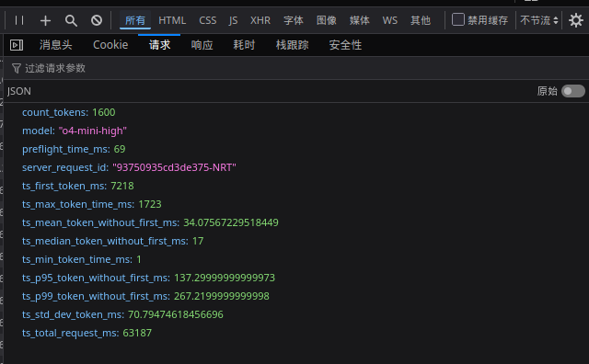Open the network settings gear
589x364 pixels.
pos(575,20)
